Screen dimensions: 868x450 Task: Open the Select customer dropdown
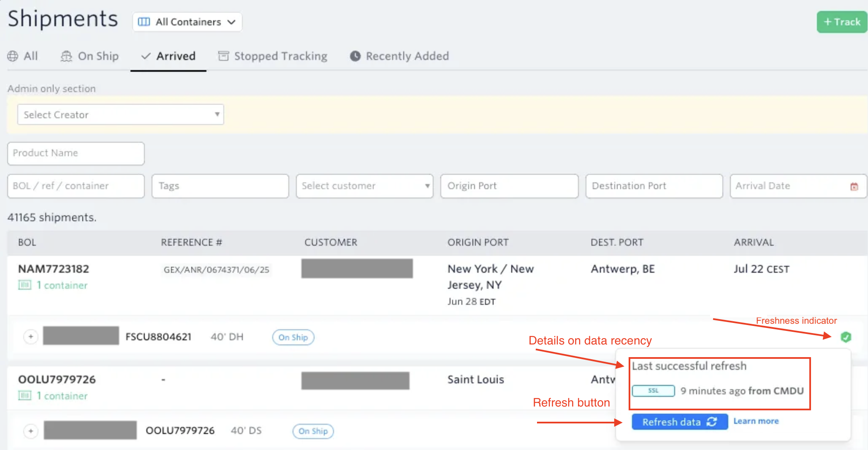click(x=365, y=186)
